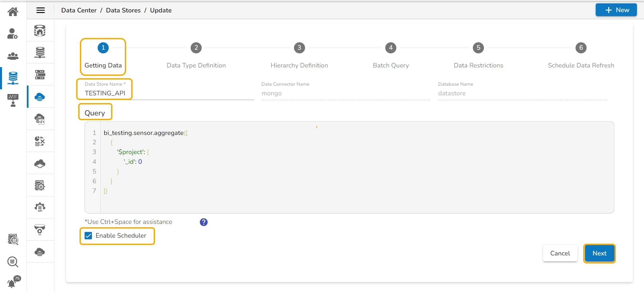
Task: Click the Use Ctrl+Space for assistance hint
Action: pyautogui.click(x=129, y=222)
